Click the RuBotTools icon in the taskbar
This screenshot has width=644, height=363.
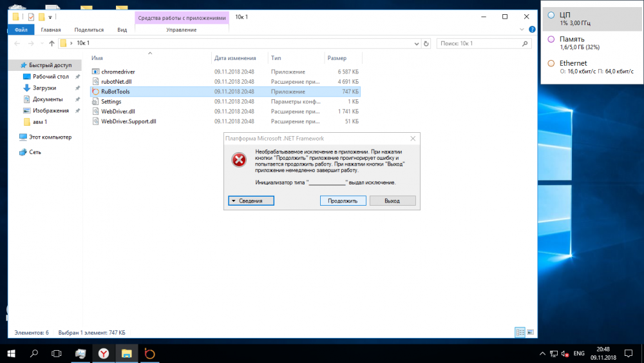pyautogui.click(x=149, y=353)
